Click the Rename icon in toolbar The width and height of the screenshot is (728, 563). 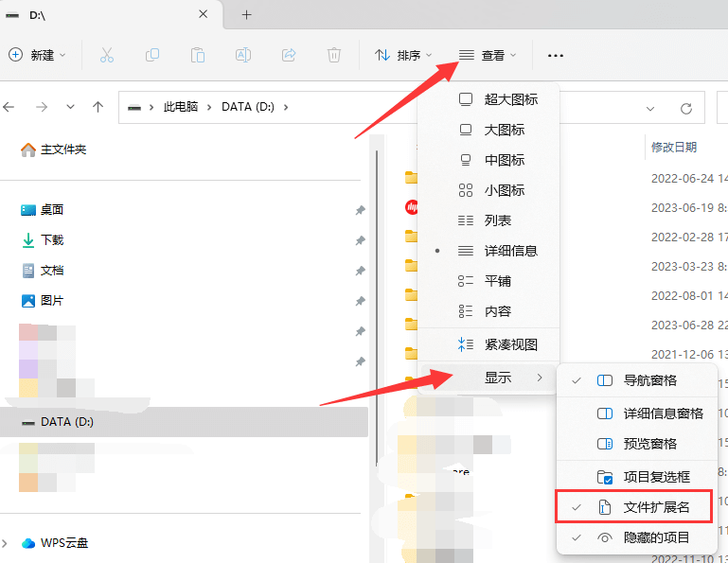coord(243,55)
